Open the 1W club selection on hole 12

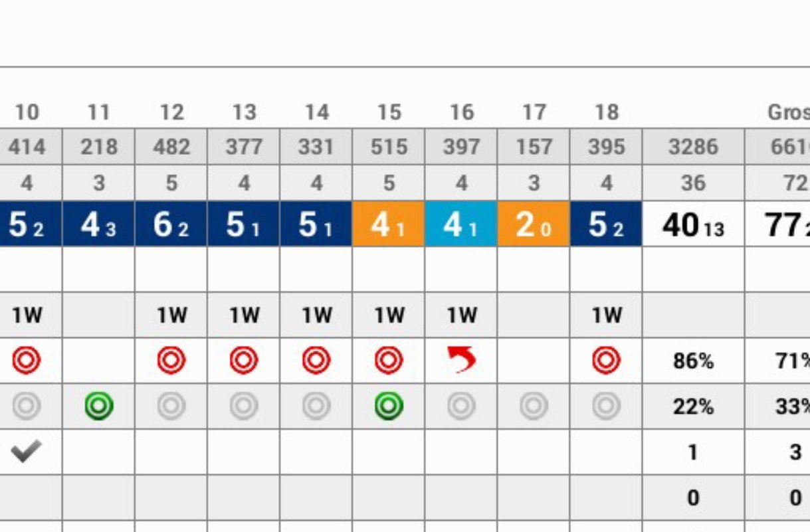[x=171, y=315]
